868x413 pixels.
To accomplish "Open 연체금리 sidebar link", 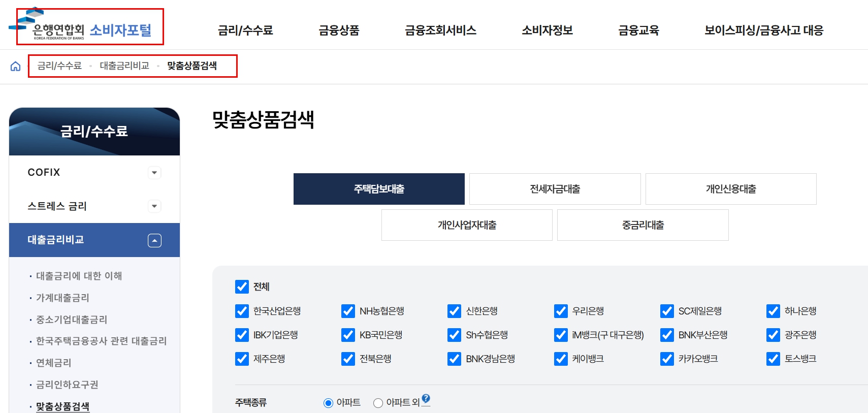I will point(53,363).
